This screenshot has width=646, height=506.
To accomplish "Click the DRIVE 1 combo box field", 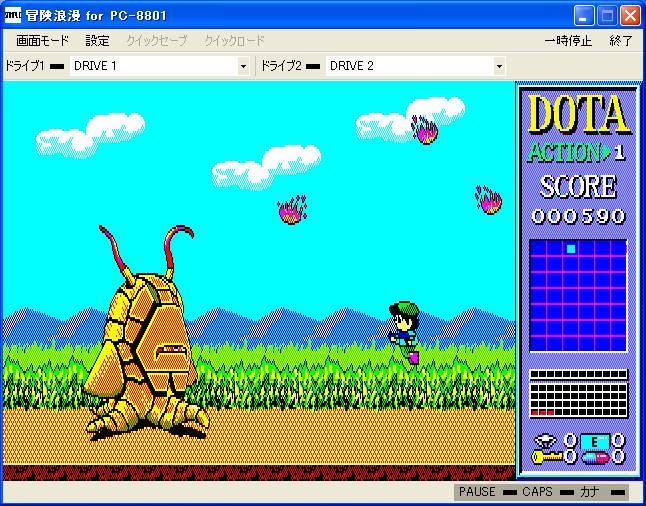I will click(x=159, y=66).
